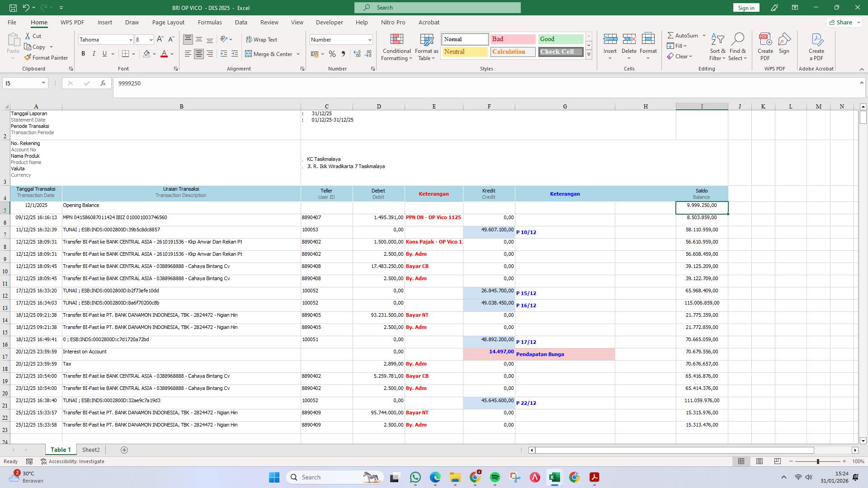Image resolution: width=868 pixels, height=488 pixels.
Task: Apply the Bad cell style
Action: (x=512, y=39)
